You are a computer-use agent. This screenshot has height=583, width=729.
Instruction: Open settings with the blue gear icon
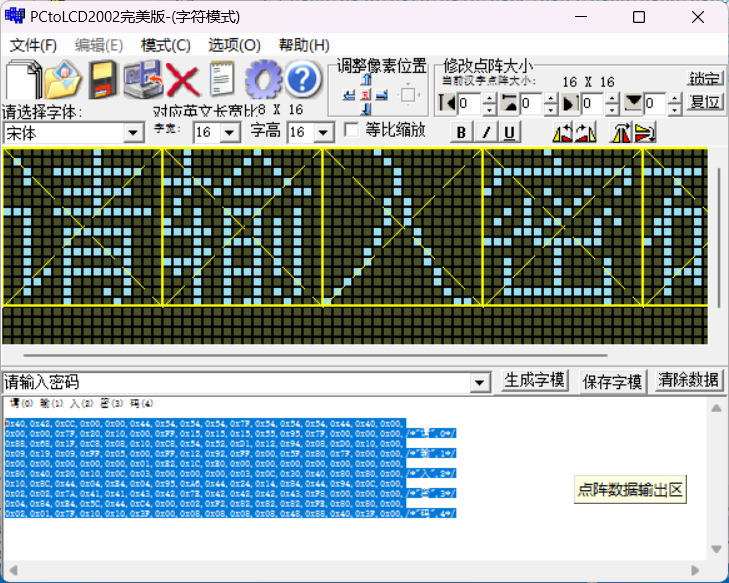point(263,80)
